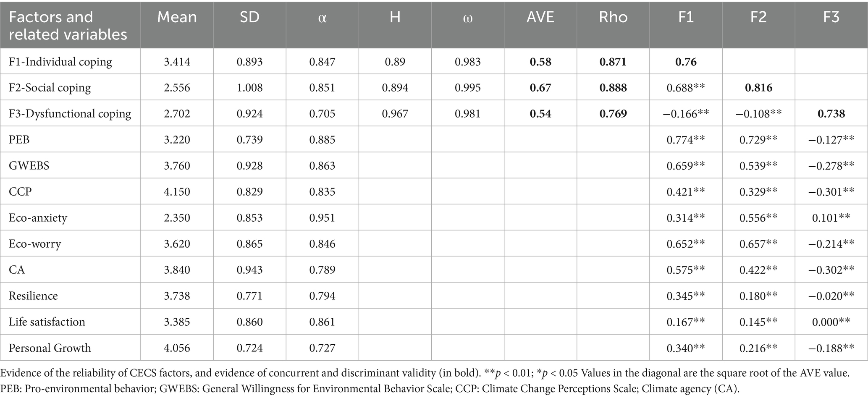The image size is (868, 398).
Task: Click the 'Personal Growth' row label
Action: (50, 348)
